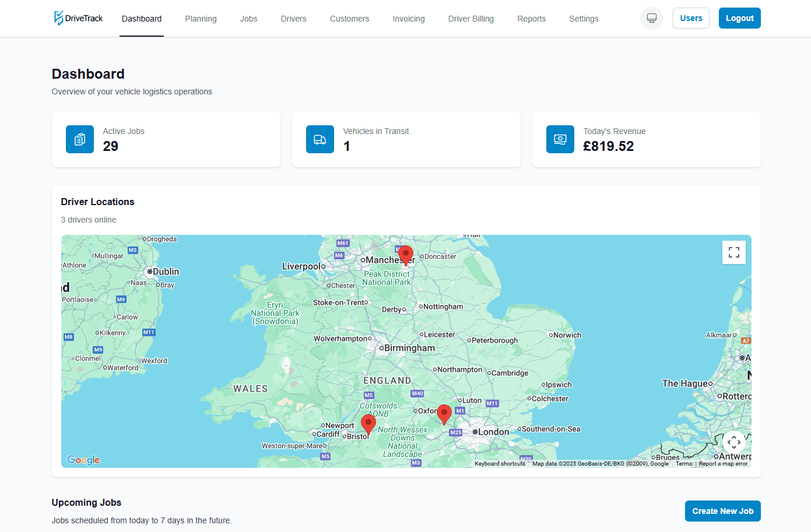811x532 pixels.
Task: Click the Norwich label on the map
Action: point(567,335)
